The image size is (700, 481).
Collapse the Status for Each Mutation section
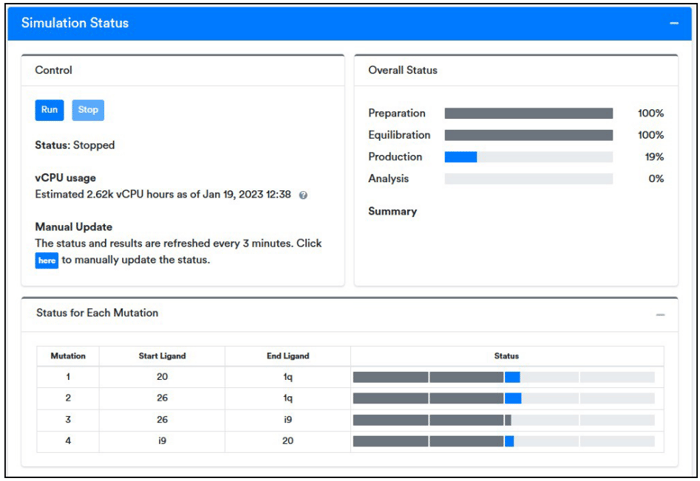pyautogui.click(x=660, y=315)
